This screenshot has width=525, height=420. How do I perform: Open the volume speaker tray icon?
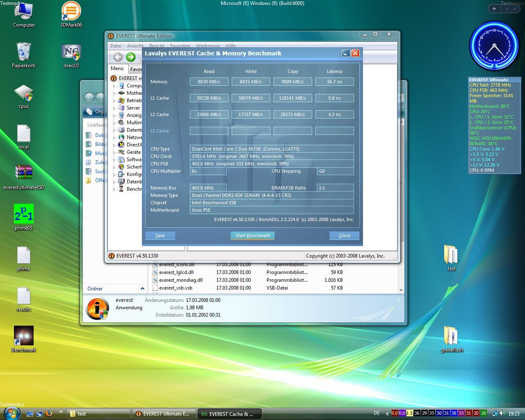[502, 413]
